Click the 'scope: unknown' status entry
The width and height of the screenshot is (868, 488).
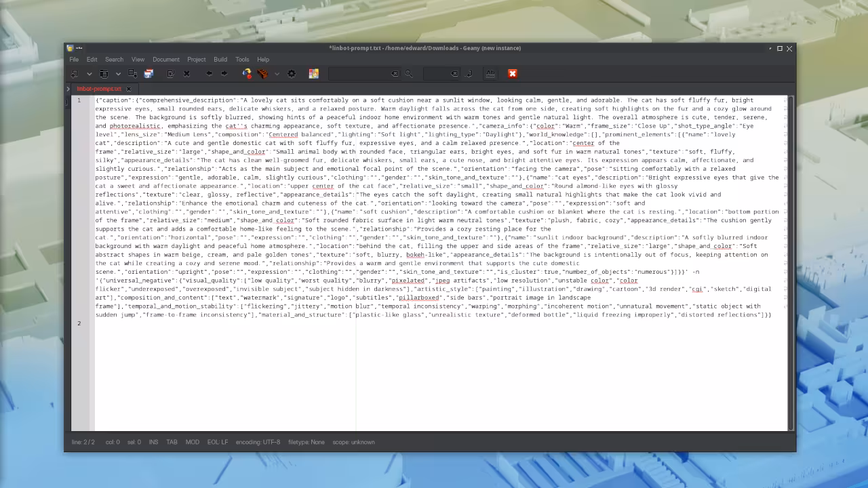tap(353, 442)
